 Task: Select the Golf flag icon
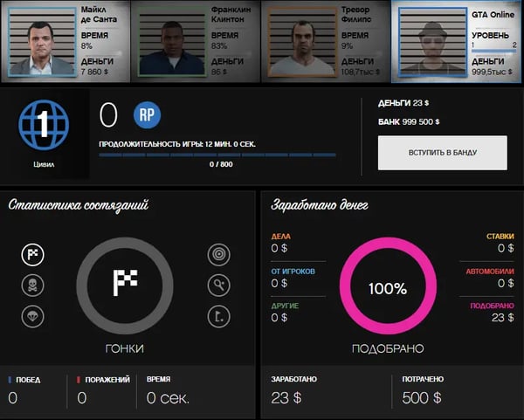(x=219, y=315)
